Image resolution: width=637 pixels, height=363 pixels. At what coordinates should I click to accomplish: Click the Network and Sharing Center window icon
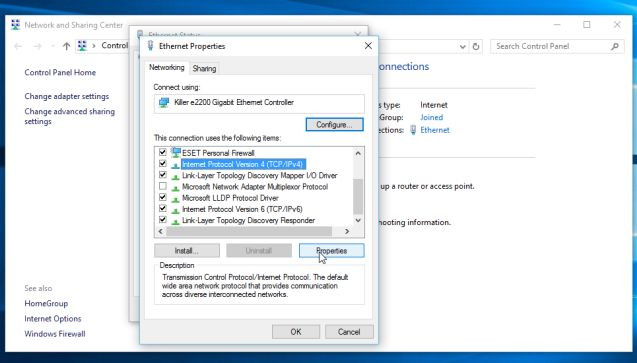click(x=15, y=25)
